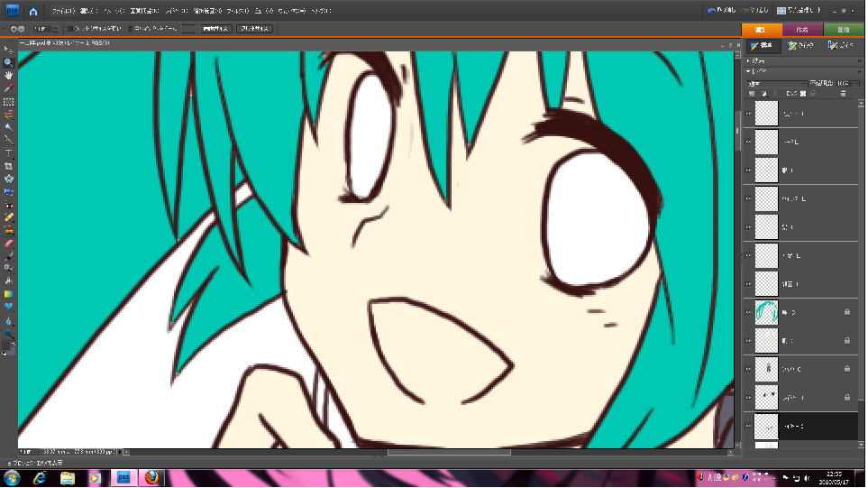
Task: Select the Magic Wand tool
Action: coord(8,127)
